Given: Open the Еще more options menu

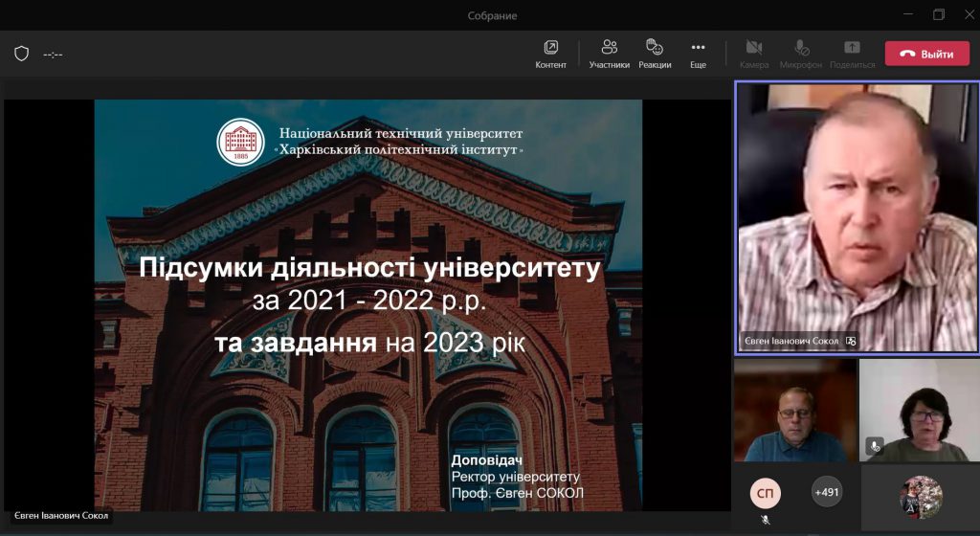Looking at the screenshot, I should click(698, 55).
